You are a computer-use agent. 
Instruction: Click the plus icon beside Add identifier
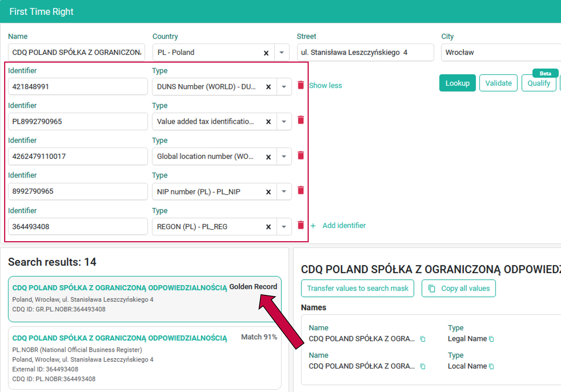[x=313, y=226]
